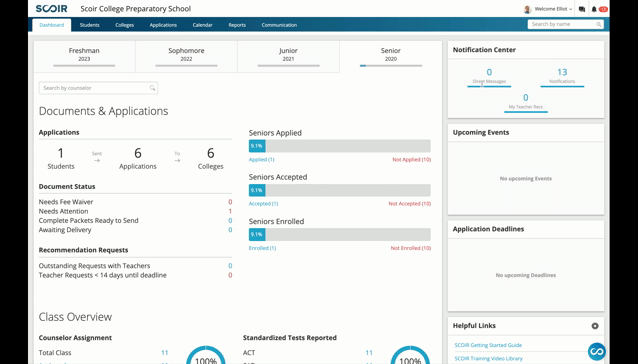This screenshot has height=364, width=638.
Task: Select the Junior 2021 class tab
Action: 288,57
